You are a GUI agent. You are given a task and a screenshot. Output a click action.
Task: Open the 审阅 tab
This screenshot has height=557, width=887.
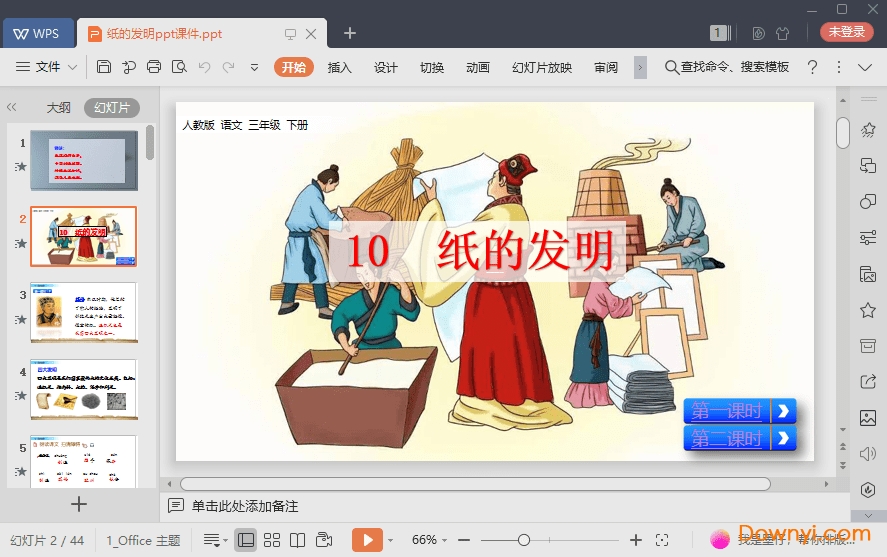[x=606, y=67]
